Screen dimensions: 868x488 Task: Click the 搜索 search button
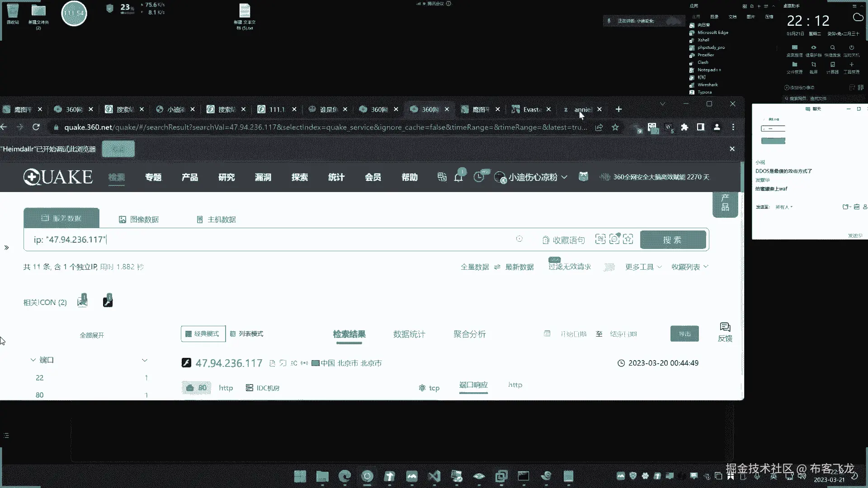coord(672,240)
